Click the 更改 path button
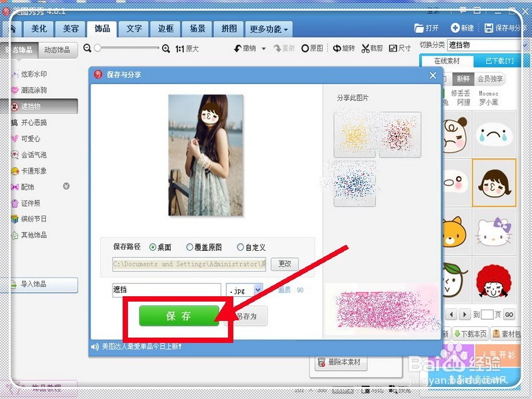The width and height of the screenshot is (532, 399). [285, 264]
